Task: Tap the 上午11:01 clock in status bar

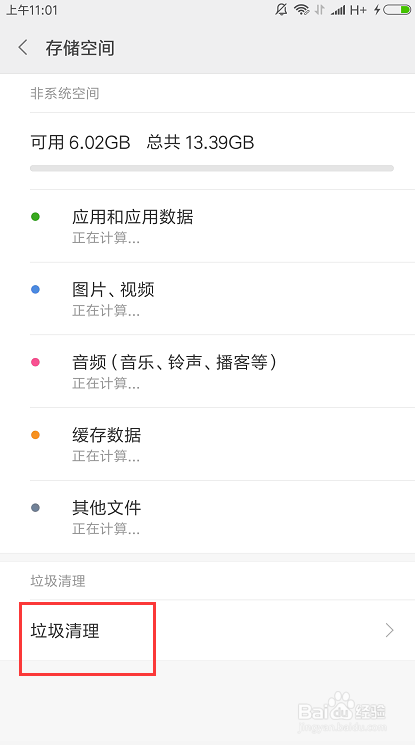Action: 31,10
